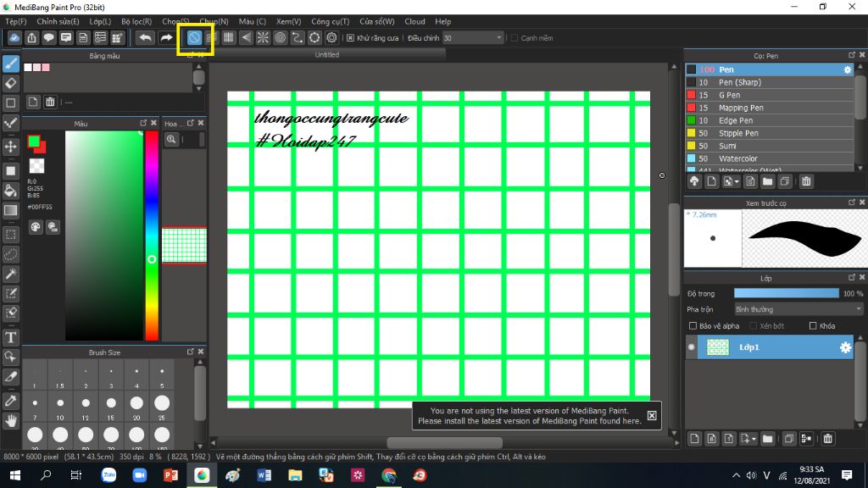Enable the grid snap icon
This screenshot has height=488, width=868.
(x=228, y=37)
